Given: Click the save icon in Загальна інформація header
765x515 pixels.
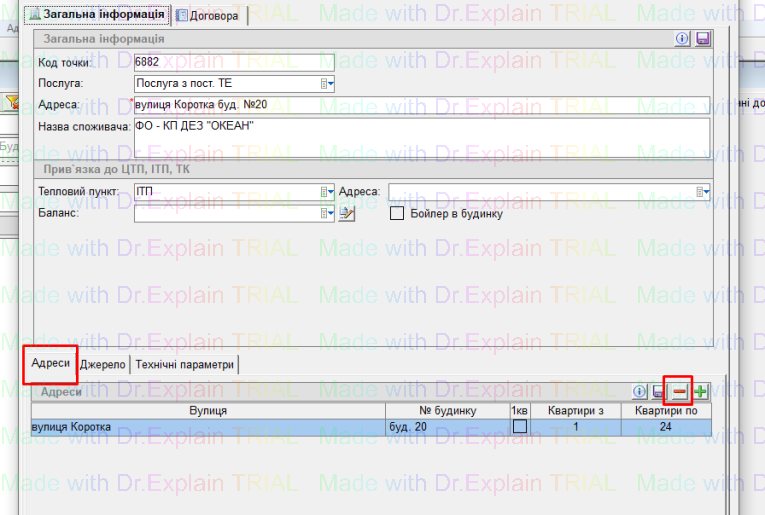Looking at the screenshot, I should 702,38.
